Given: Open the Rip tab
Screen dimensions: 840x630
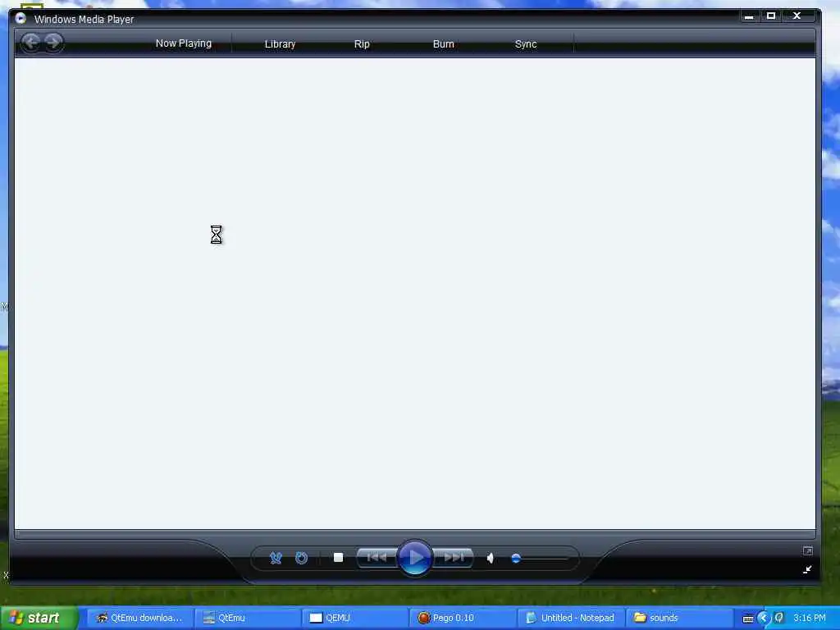Looking at the screenshot, I should [x=362, y=44].
